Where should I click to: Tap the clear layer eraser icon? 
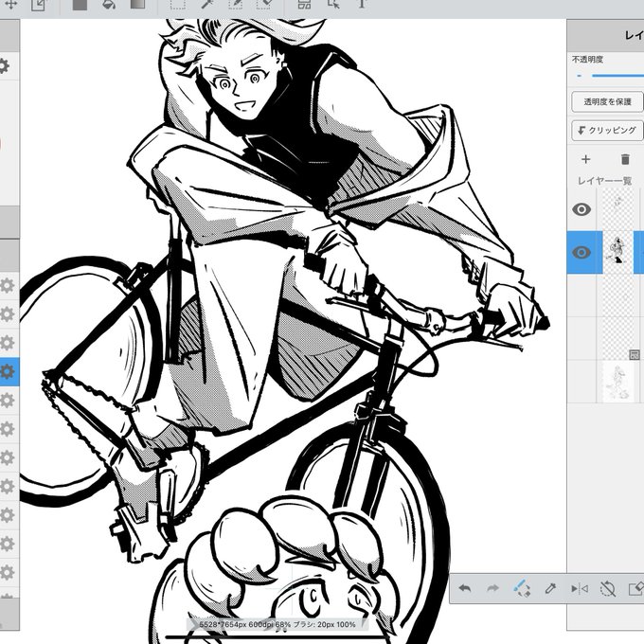[x=635, y=589]
